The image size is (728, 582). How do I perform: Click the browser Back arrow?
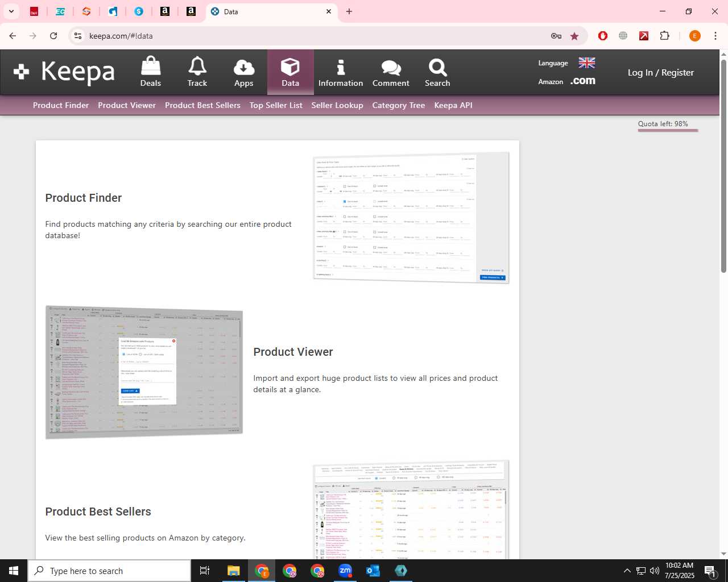pos(13,36)
